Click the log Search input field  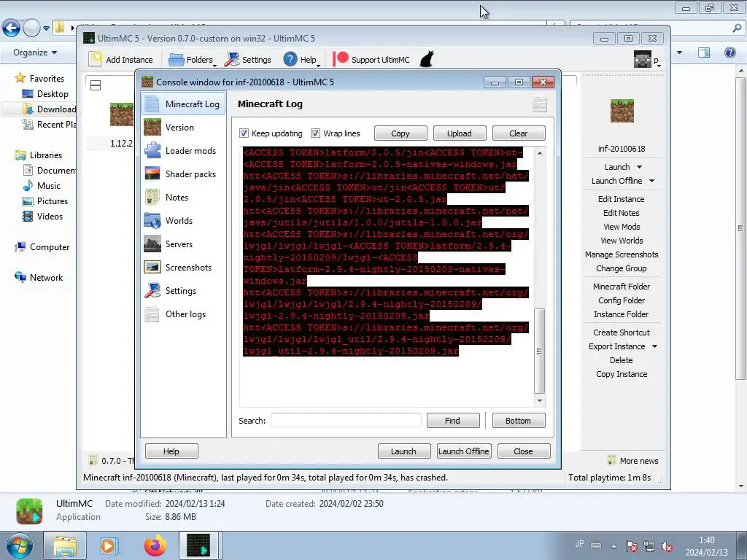(346, 421)
